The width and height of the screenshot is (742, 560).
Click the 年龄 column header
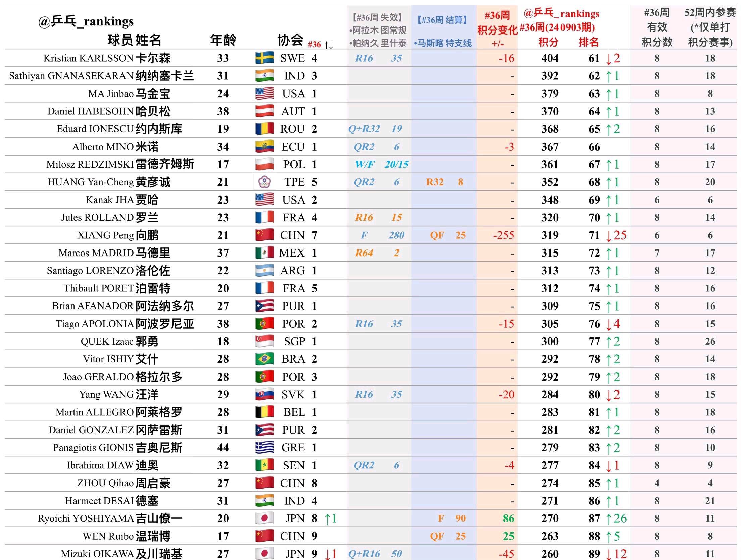click(x=223, y=40)
